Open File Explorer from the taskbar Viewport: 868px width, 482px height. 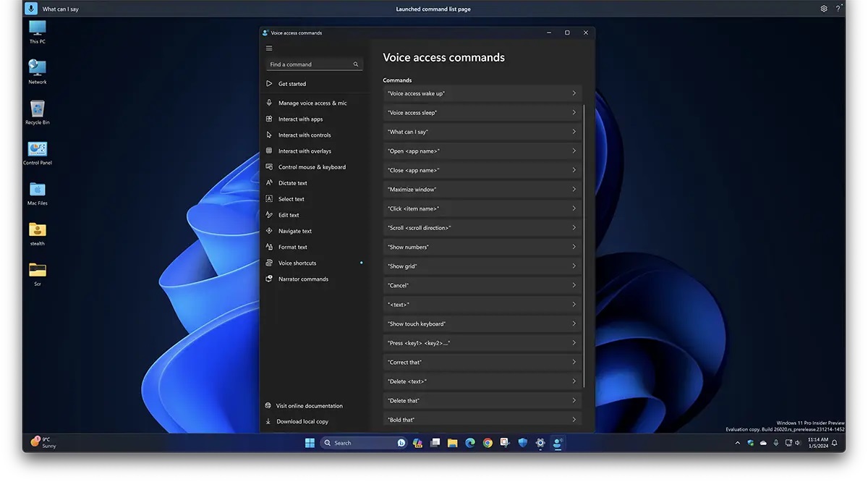click(x=452, y=443)
